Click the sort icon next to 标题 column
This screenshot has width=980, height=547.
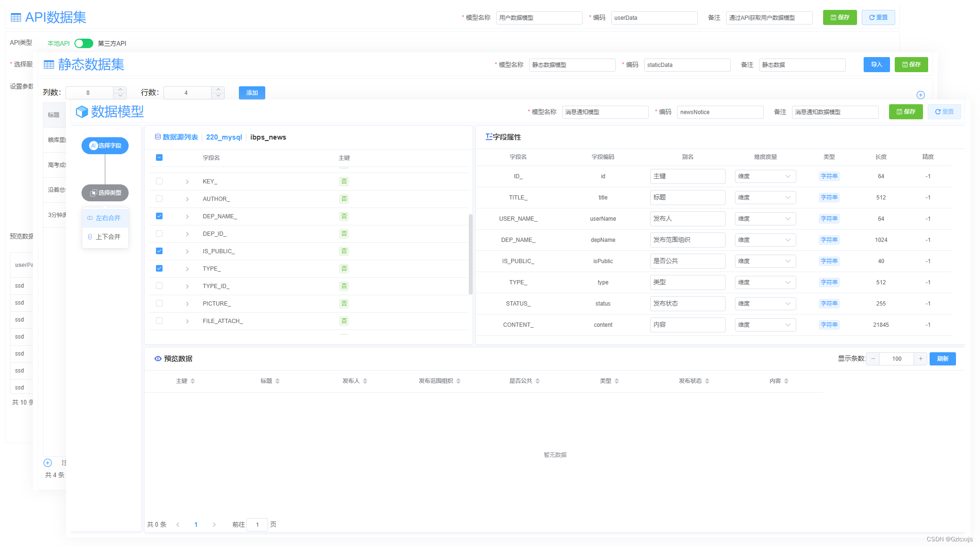(278, 381)
